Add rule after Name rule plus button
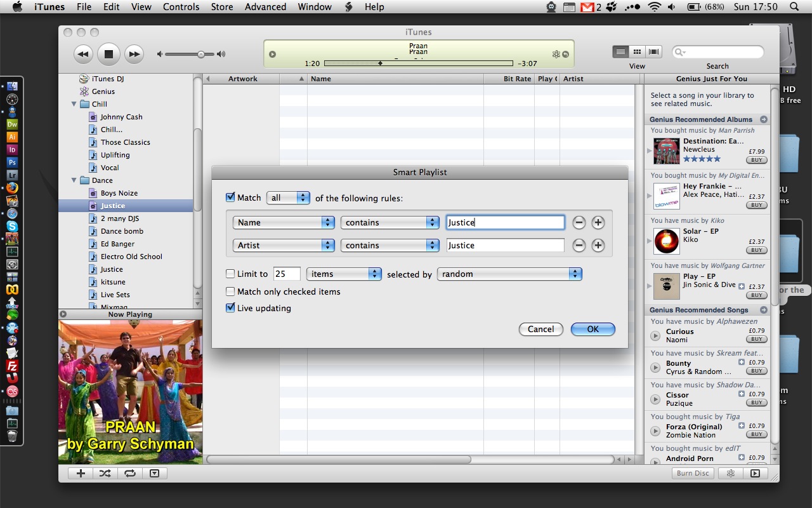This screenshot has width=812, height=508. point(598,222)
